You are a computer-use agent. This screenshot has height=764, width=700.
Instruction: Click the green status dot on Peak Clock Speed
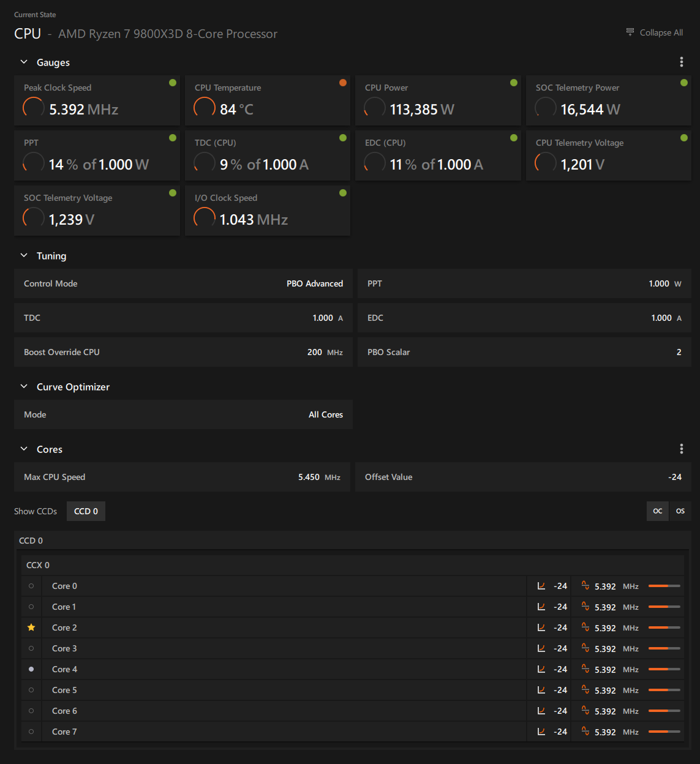(x=173, y=83)
